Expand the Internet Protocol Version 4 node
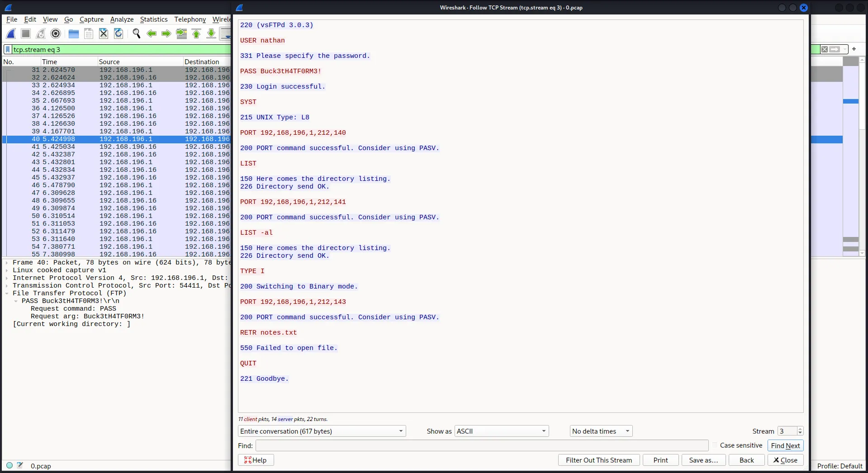This screenshot has width=868, height=473. [x=7, y=278]
